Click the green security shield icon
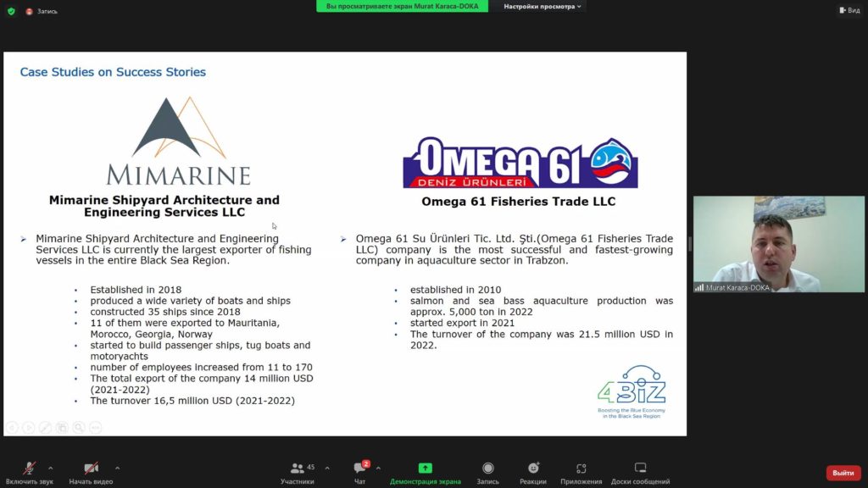This screenshot has height=488, width=868. [11, 11]
